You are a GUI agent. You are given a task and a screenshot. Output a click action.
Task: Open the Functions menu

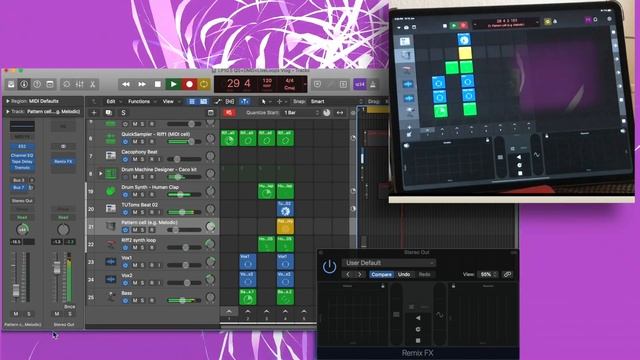point(139,102)
